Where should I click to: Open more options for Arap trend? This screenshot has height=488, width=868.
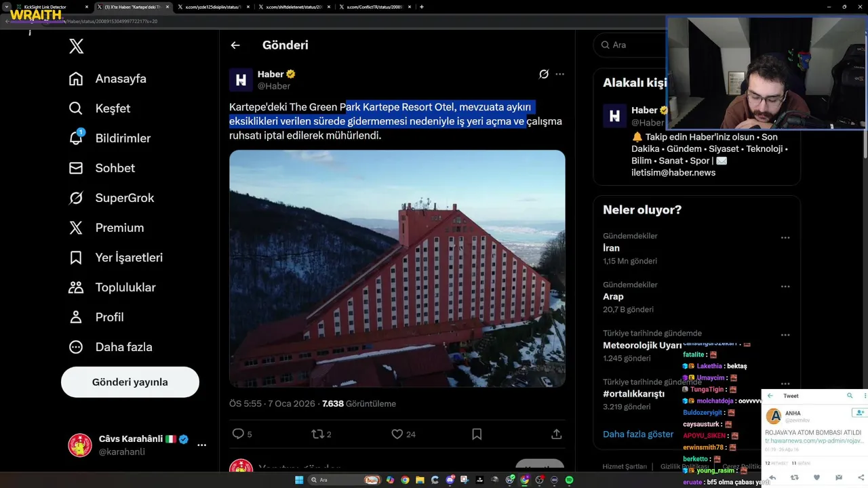click(x=785, y=287)
